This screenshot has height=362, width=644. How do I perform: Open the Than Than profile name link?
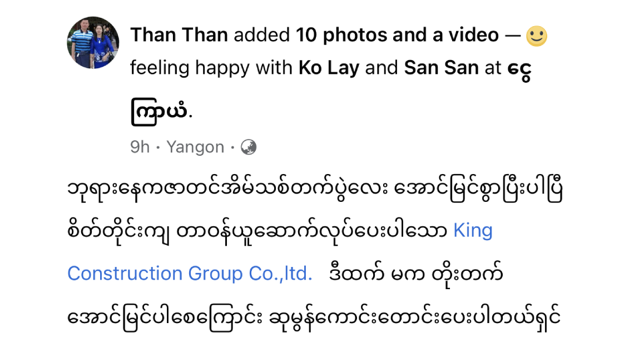click(179, 36)
